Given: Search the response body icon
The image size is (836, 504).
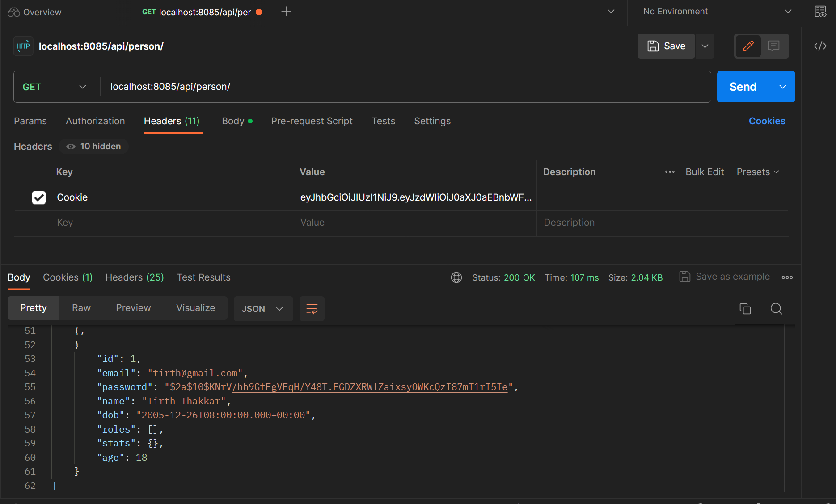Looking at the screenshot, I should (776, 309).
